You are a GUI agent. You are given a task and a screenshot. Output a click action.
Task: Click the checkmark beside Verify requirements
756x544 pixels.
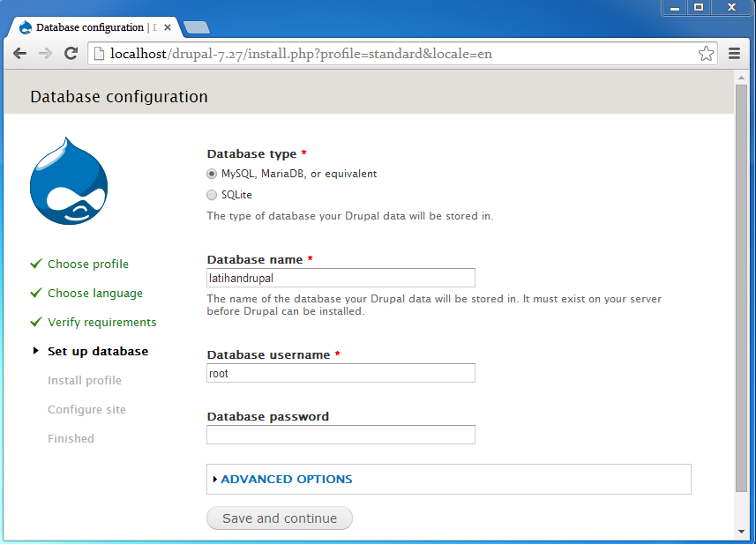[x=36, y=322]
